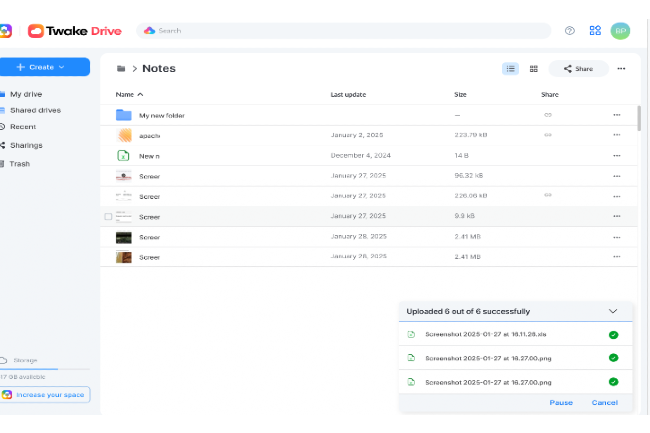This screenshot has height=433, width=650.
Task: Click the three-dot menu beside Share button
Action: click(x=621, y=69)
